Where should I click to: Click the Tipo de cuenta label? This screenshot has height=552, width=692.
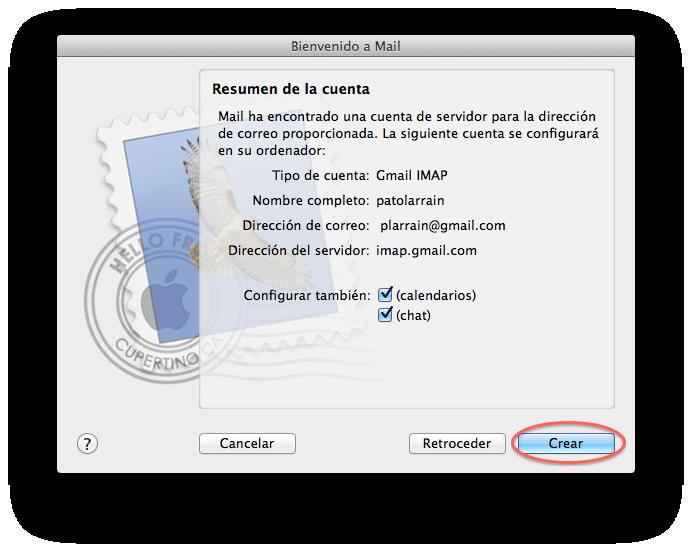(x=320, y=176)
